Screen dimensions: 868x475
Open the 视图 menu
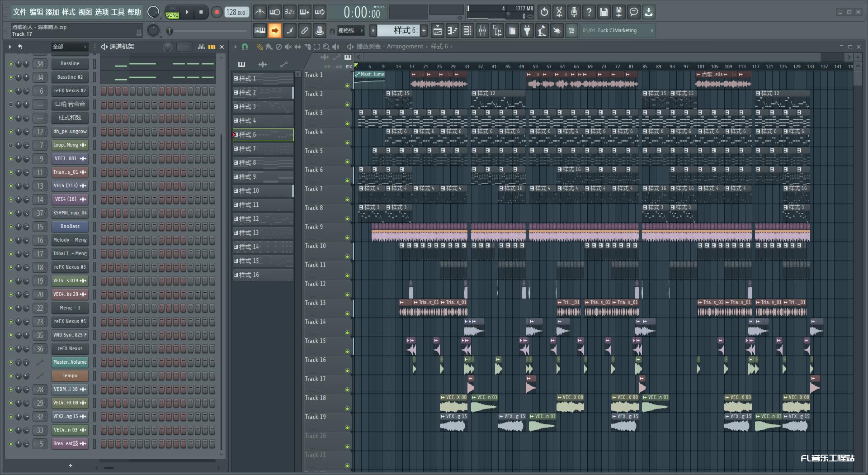pos(85,12)
